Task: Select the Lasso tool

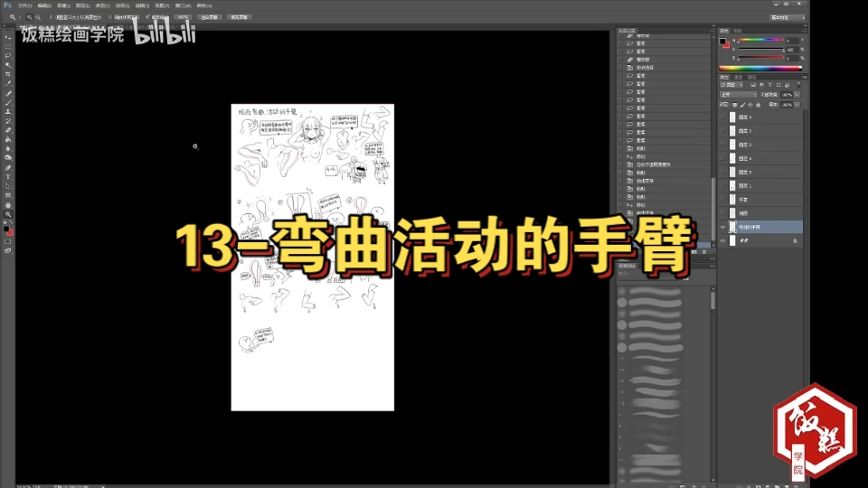Action: (x=8, y=56)
